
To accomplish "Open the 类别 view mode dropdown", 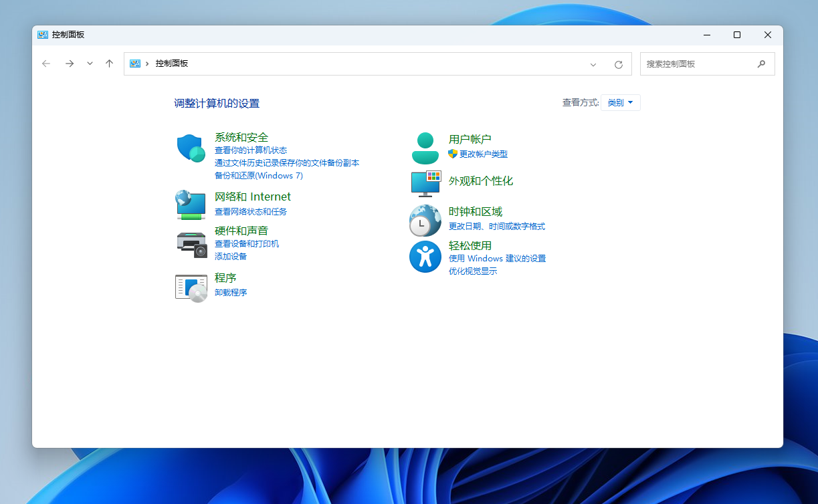I will pos(621,102).
